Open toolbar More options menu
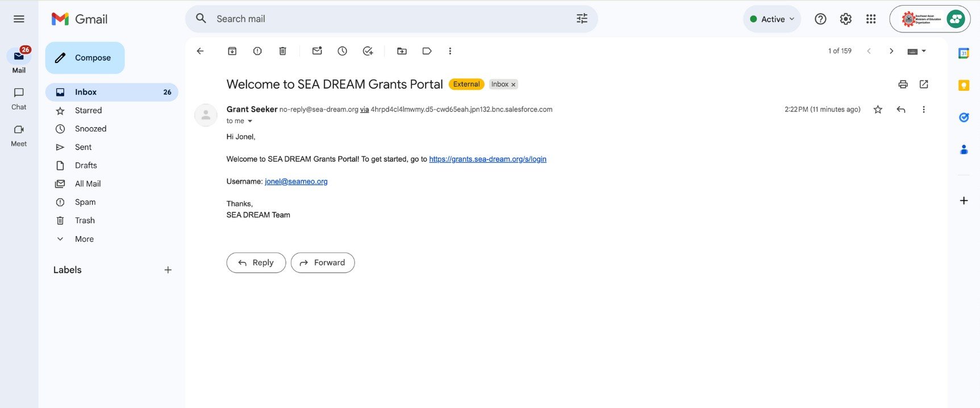 point(450,51)
